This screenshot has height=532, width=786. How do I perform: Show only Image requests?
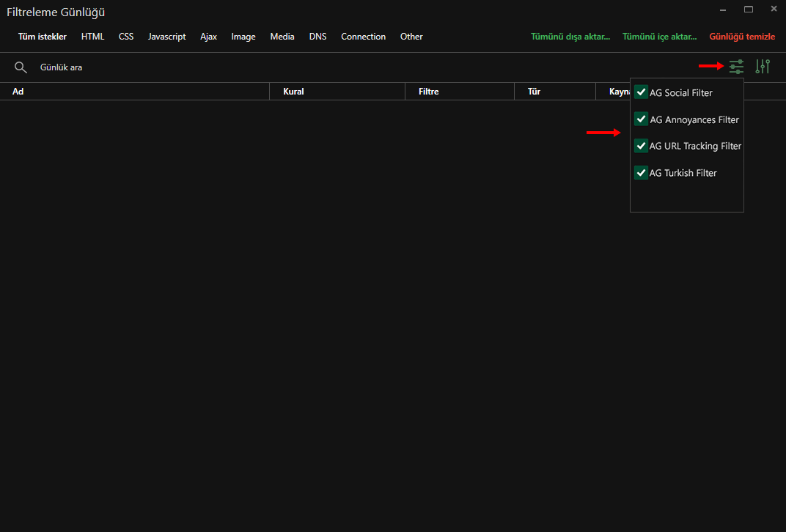243,36
